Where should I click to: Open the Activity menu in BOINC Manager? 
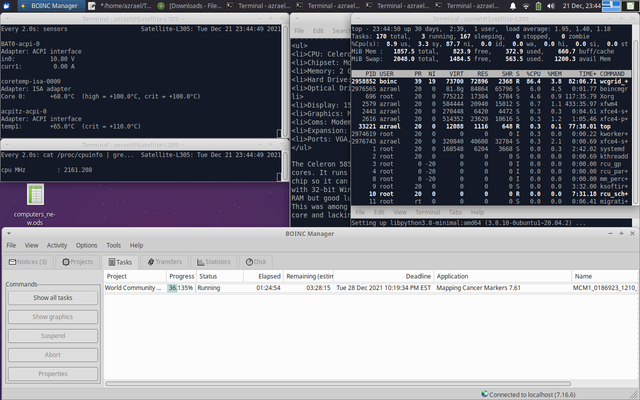57,245
